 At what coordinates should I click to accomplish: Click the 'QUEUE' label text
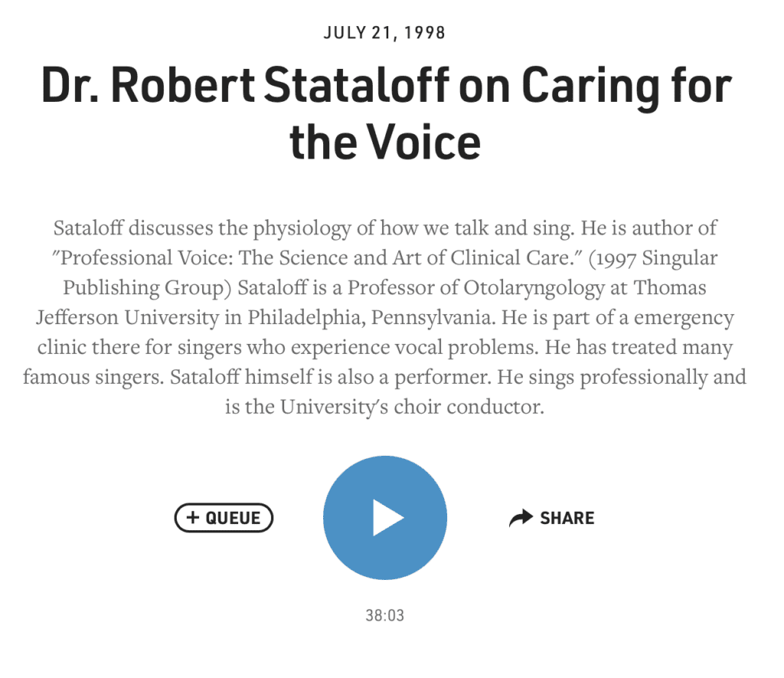coord(233,518)
